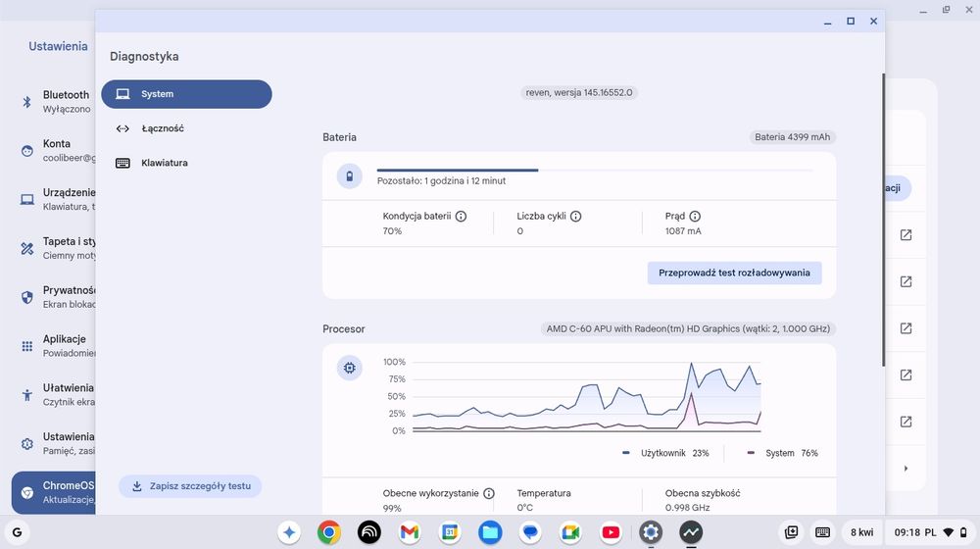Click the fifth external link icon in Settings
Image resolution: width=980 pixels, height=549 pixels.
point(906,423)
